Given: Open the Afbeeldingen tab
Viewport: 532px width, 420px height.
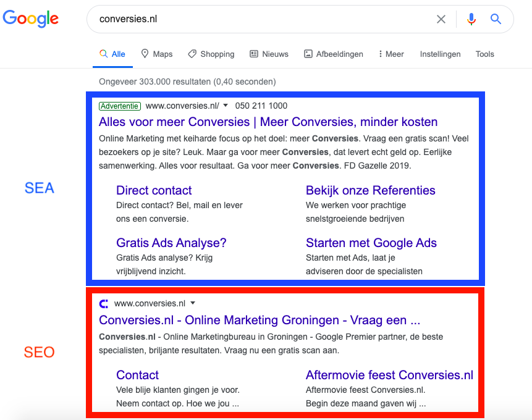Looking at the screenshot, I should point(334,54).
